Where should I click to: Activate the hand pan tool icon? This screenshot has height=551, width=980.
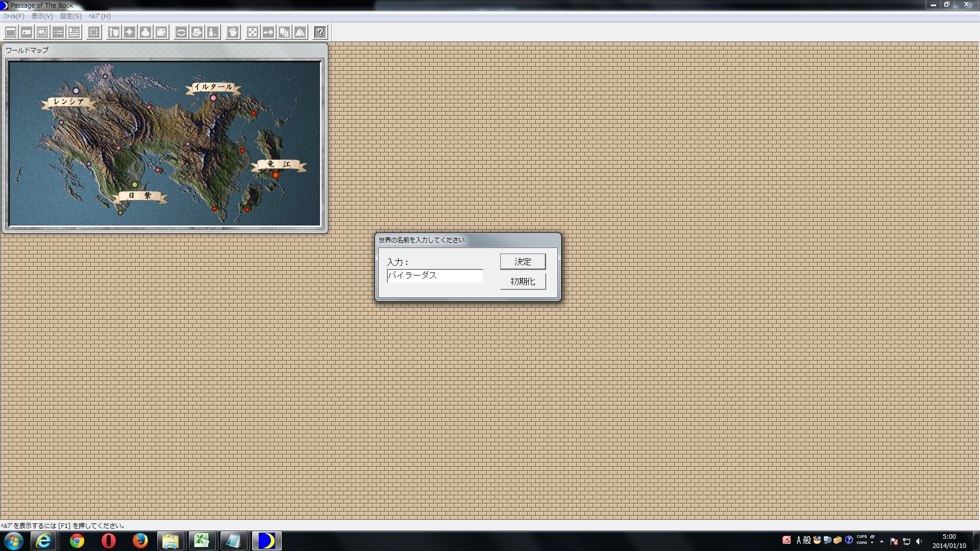click(232, 32)
